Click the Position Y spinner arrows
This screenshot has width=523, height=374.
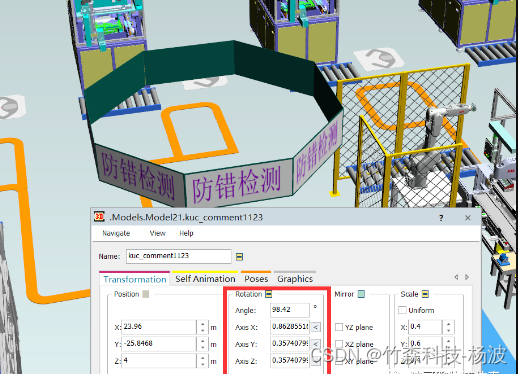coord(202,344)
